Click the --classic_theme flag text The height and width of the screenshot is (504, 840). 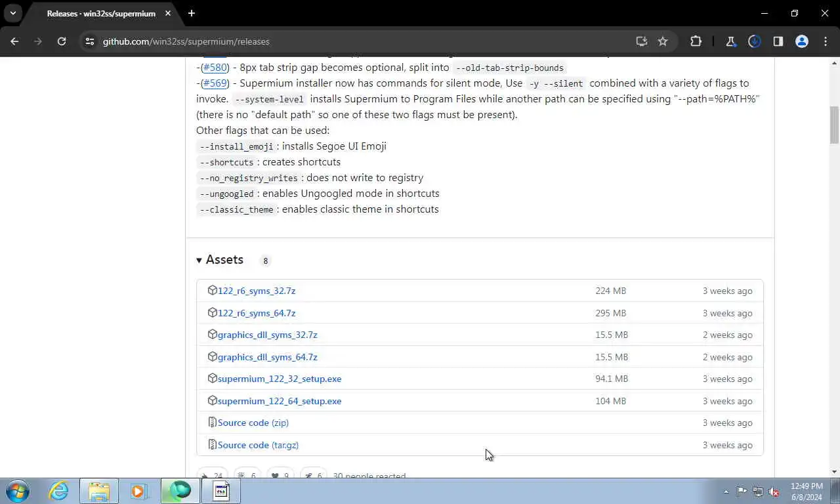coord(236,209)
